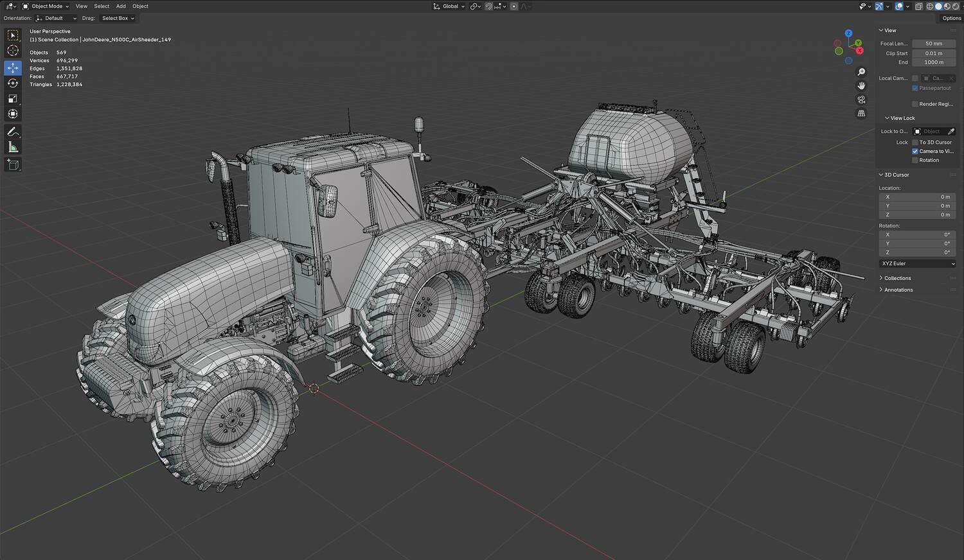Open the Object menu

click(140, 6)
